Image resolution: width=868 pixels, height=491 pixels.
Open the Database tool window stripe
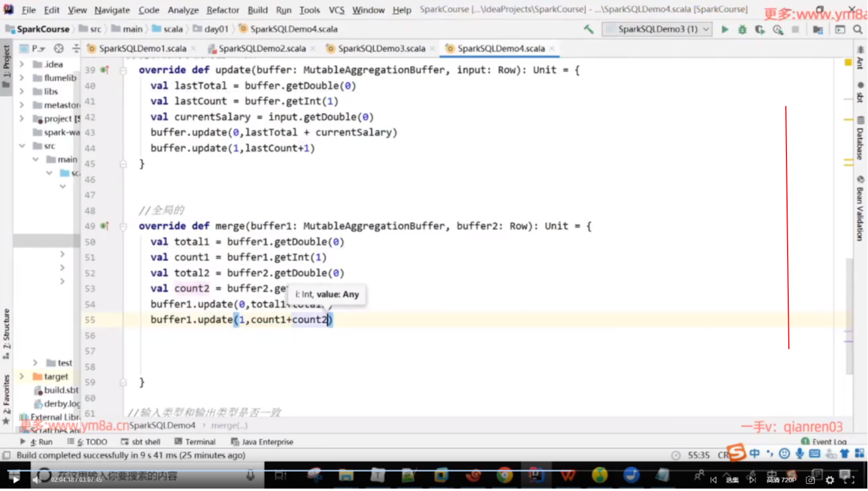[860, 138]
